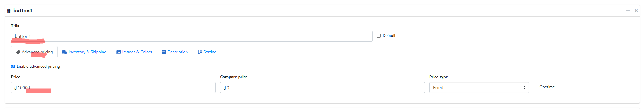Collapse the button1 panel with the minimize dash
Screen dimensions: 644x109
pos(628,11)
